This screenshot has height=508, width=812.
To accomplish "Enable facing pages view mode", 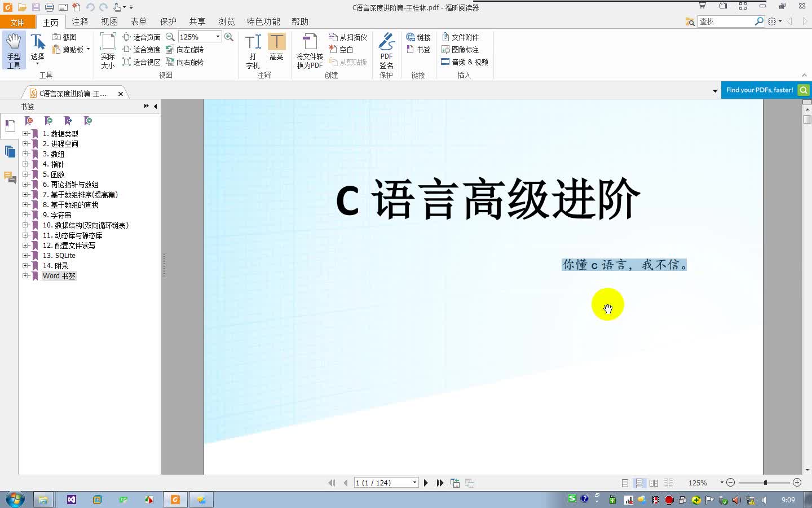I will 654,483.
